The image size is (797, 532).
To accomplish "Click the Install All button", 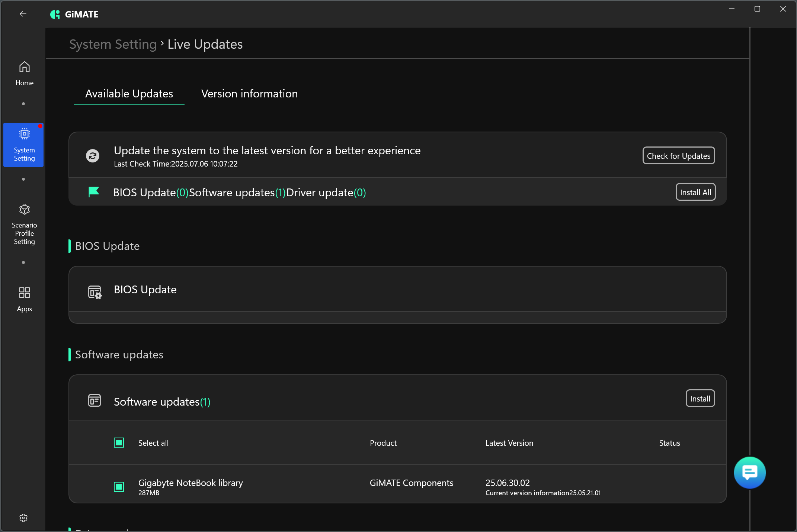I will 695,192.
